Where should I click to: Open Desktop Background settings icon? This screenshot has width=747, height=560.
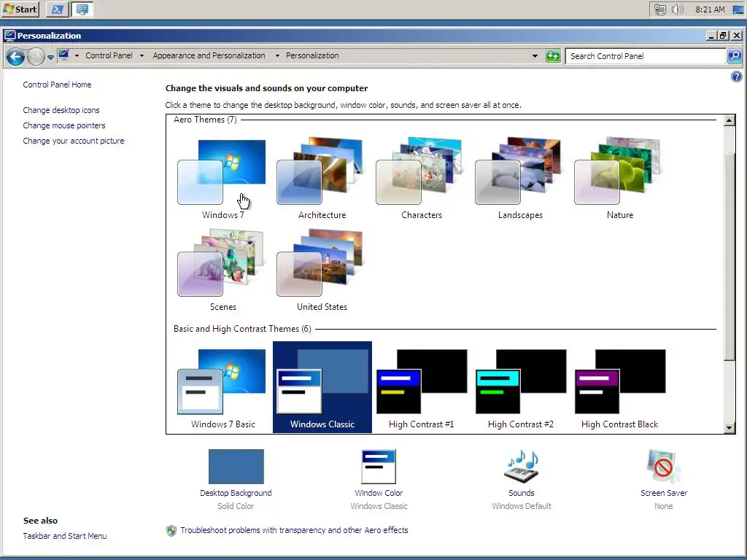tap(236, 467)
